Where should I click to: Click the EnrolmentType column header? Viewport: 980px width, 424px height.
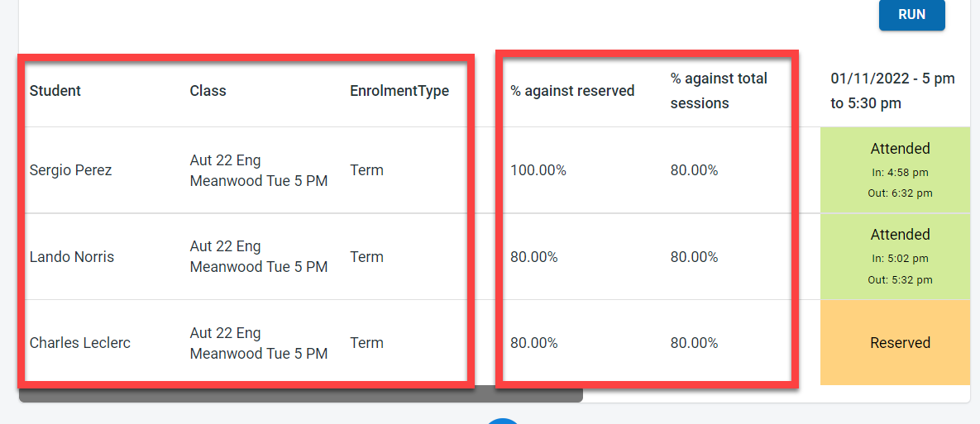(399, 91)
